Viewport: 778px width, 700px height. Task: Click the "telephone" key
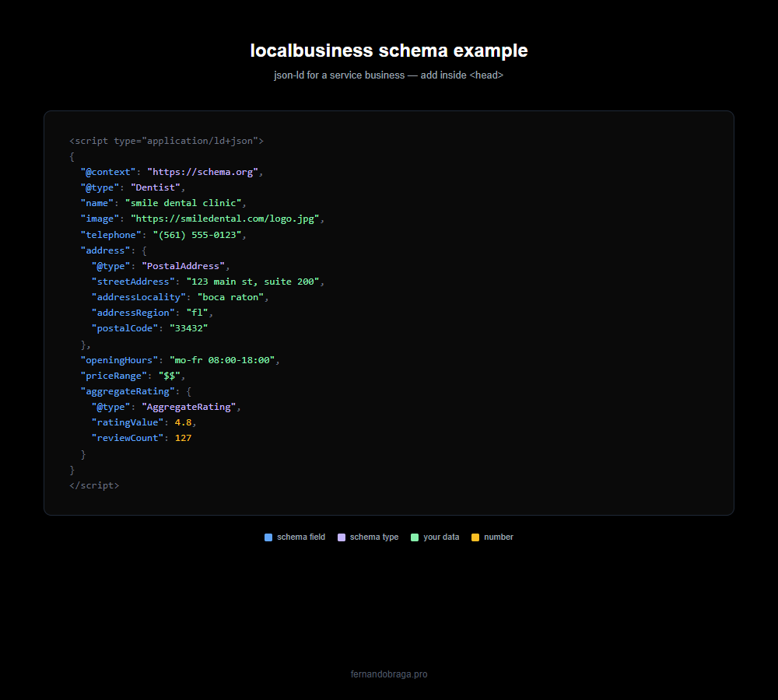110,235
